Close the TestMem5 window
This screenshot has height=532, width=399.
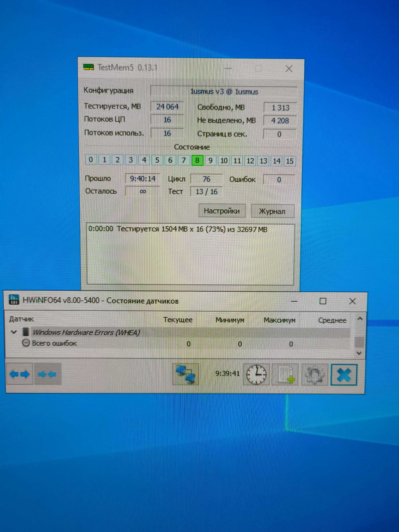(x=289, y=69)
